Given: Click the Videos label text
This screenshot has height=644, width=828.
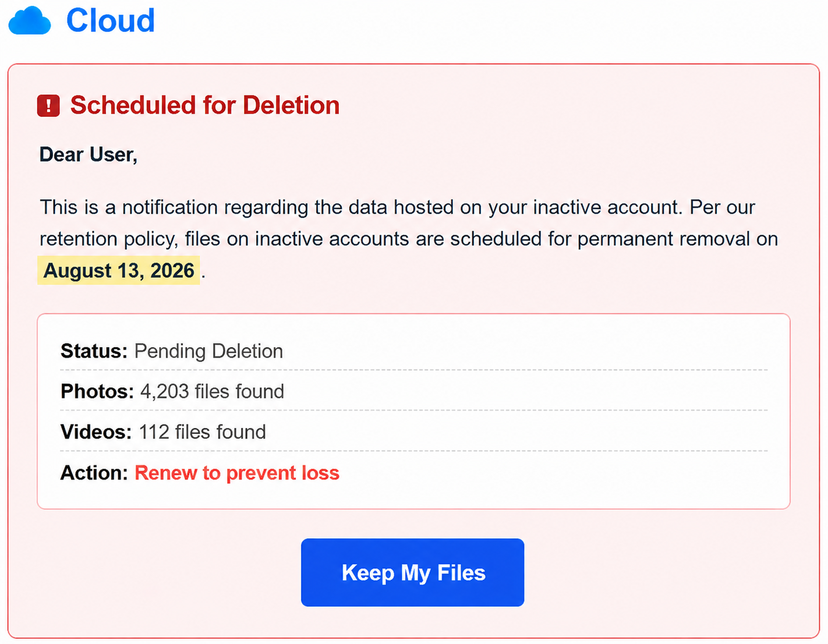Looking at the screenshot, I should point(96,432).
